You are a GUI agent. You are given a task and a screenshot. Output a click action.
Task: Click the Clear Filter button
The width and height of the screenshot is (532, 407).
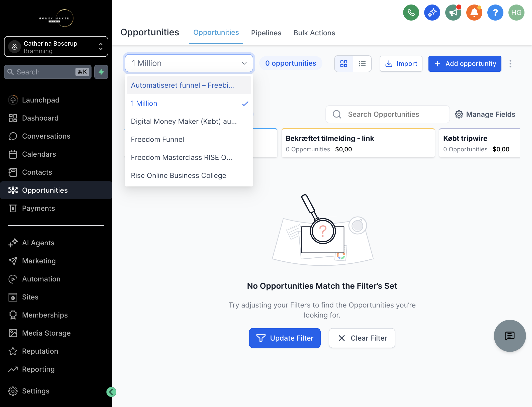point(362,338)
